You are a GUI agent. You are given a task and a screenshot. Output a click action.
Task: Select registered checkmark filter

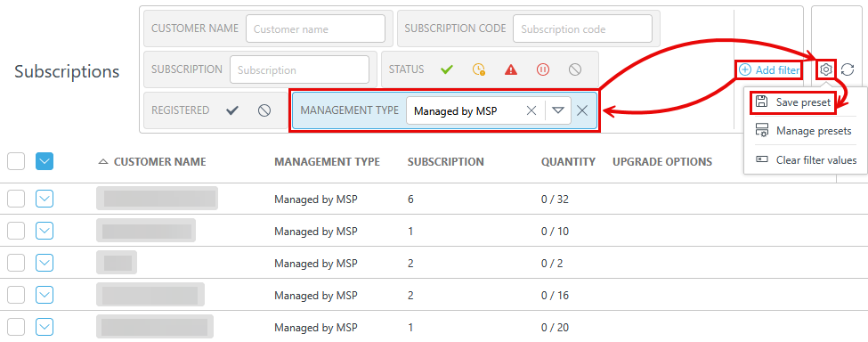tap(232, 110)
